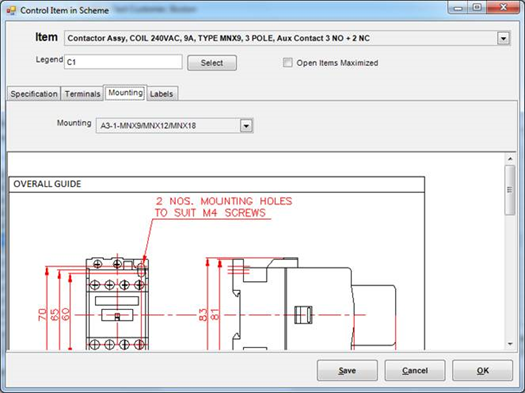Expand the Item dropdown arrow
Image resolution: width=525 pixels, height=393 pixels.
pyautogui.click(x=503, y=38)
